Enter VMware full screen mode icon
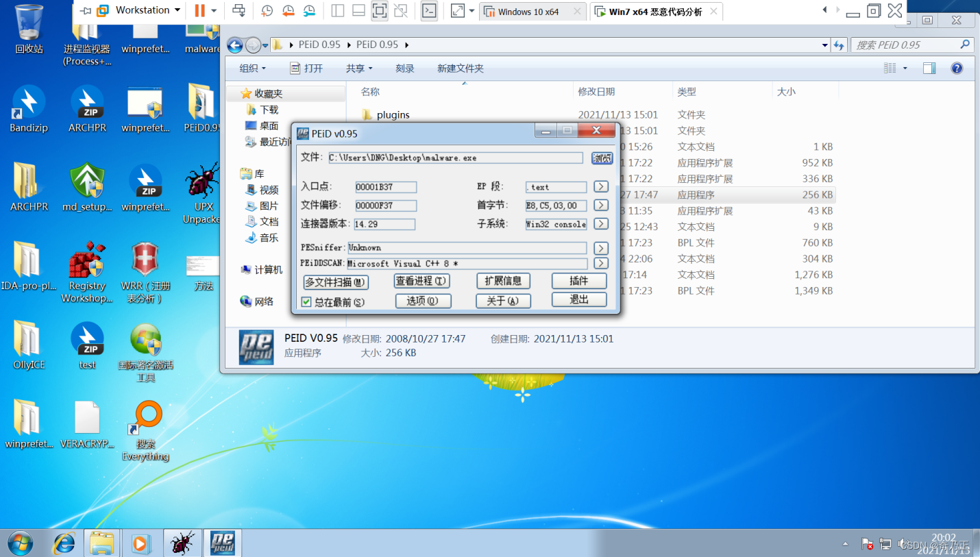The image size is (980, 557). [x=379, y=10]
